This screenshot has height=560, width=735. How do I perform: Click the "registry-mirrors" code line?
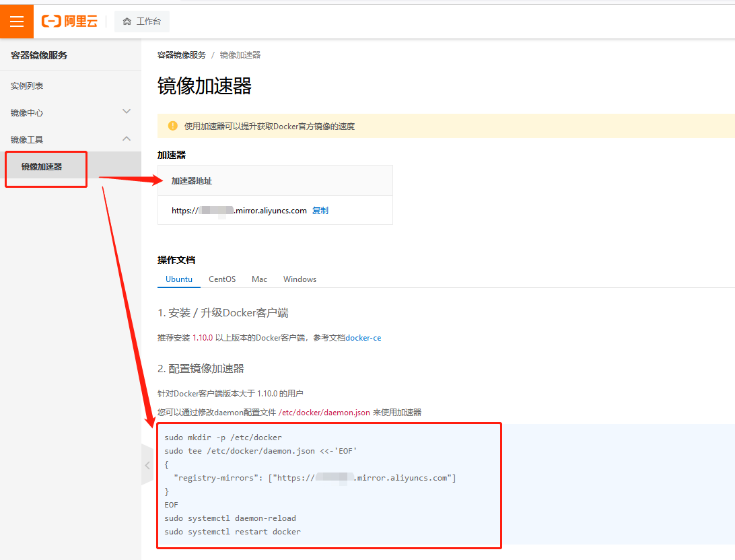tap(314, 478)
